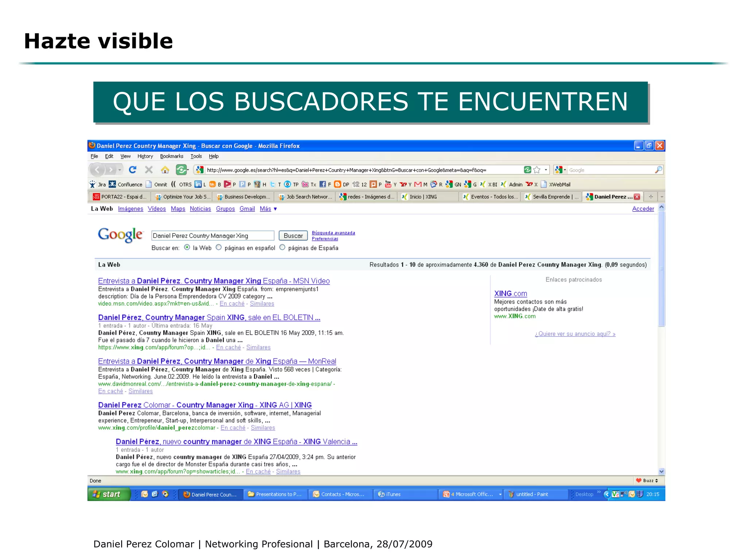Click the Google query input field
Image resolution: width=747 pixels, height=560 pixels.
click(x=213, y=236)
